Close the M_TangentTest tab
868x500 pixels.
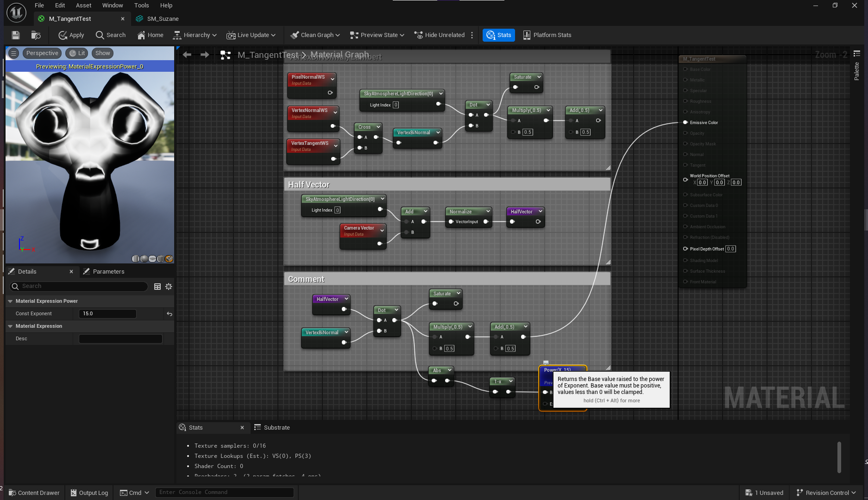tap(123, 19)
